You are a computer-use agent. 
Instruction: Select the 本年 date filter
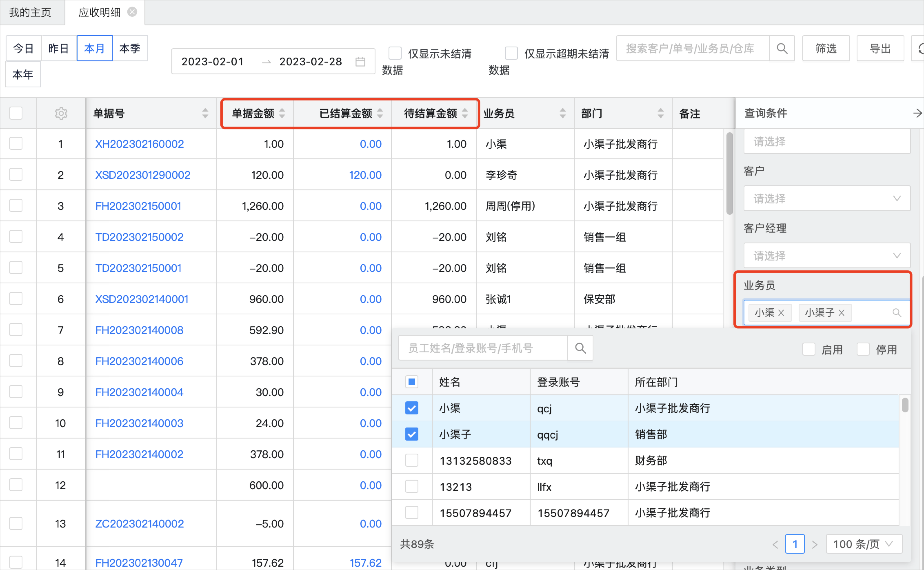click(x=23, y=74)
